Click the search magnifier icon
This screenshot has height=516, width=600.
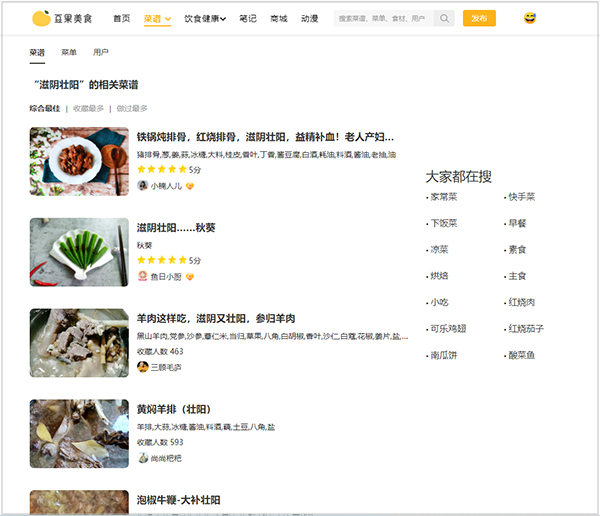pos(445,18)
